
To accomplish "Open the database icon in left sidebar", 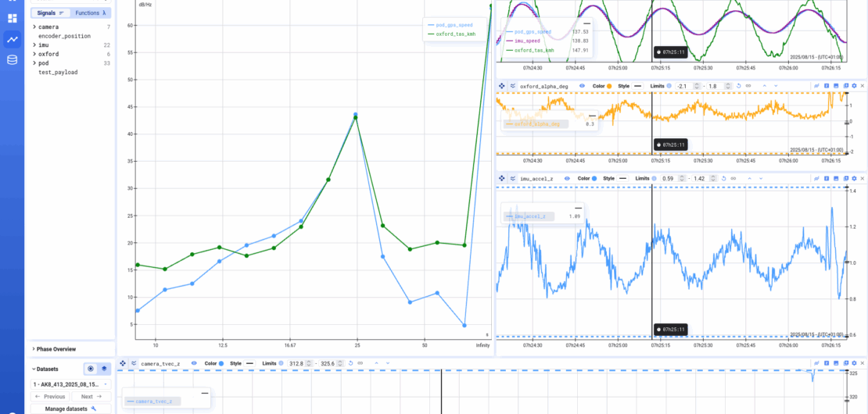I will coord(12,59).
